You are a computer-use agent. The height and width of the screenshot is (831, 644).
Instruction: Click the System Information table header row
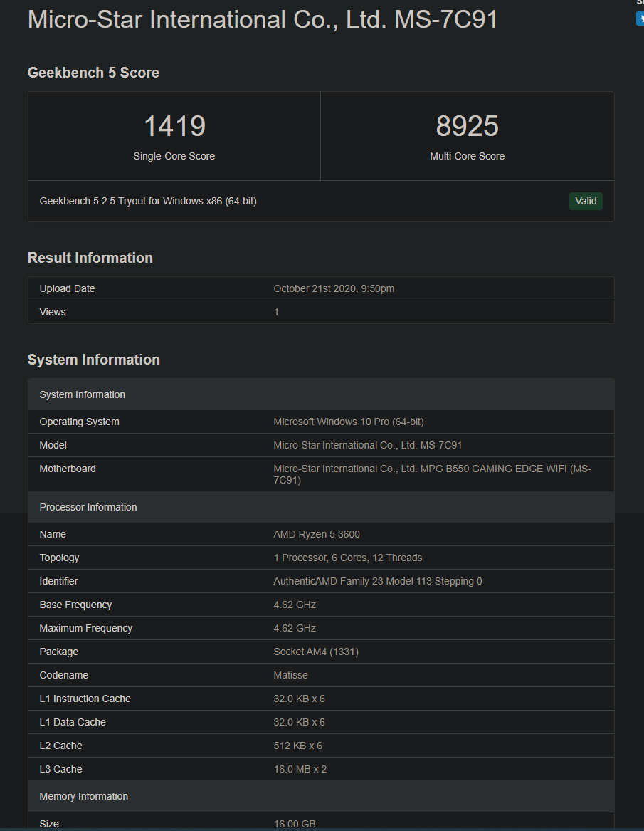click(321, 394)
